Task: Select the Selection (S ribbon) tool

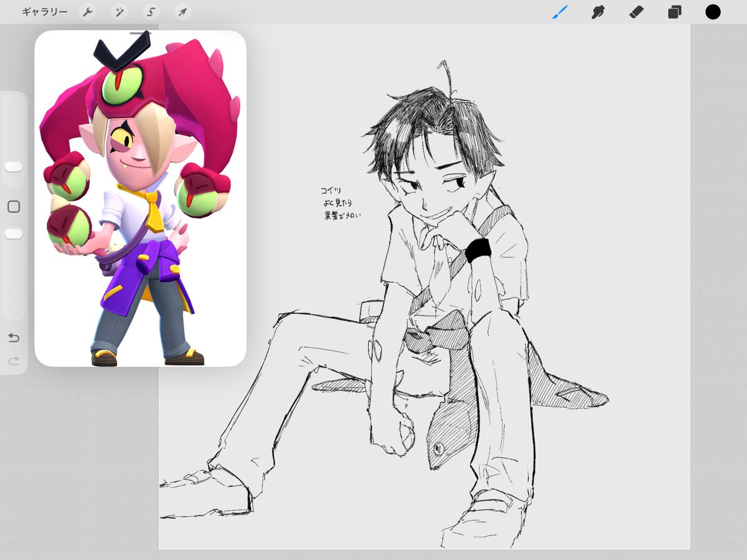Action: [x=151, y=12]
